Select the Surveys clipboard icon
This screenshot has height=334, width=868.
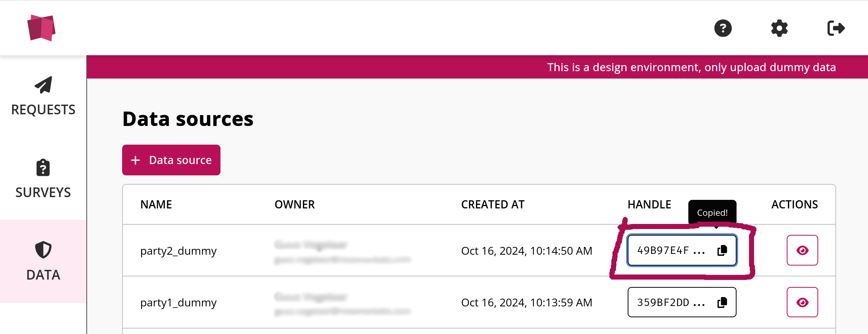tap(43, 168)
